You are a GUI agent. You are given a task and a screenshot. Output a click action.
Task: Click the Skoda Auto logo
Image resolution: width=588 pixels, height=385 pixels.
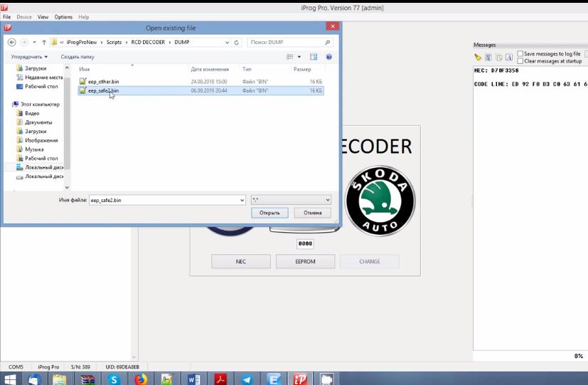tap(380, 201)
